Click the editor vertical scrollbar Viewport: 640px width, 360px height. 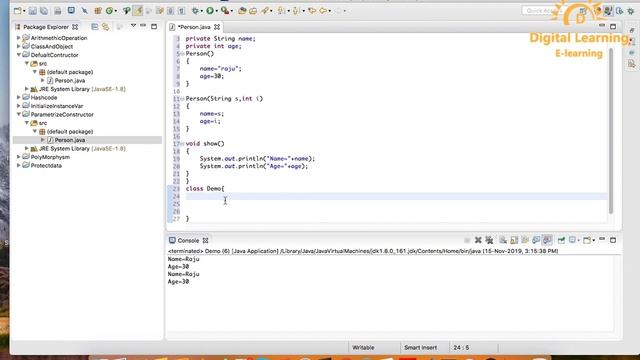[x=611, y=131]
